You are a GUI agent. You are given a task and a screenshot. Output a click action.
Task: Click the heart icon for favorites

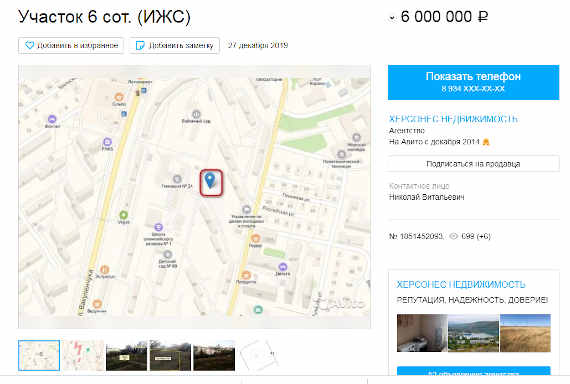[x=29, y=45]
